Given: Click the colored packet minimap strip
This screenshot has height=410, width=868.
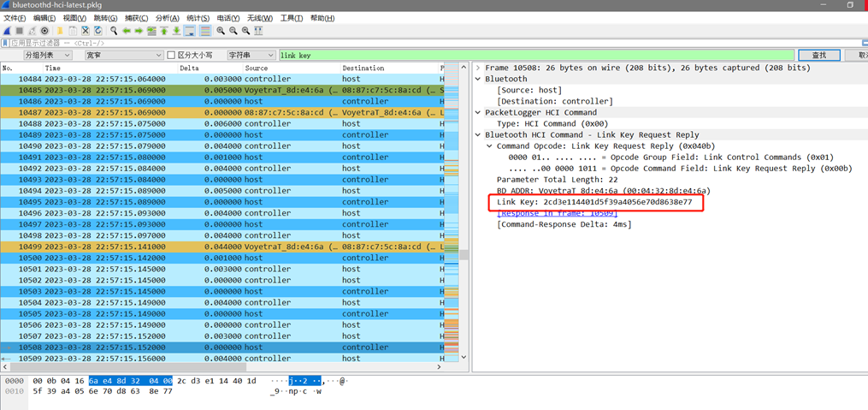Looking at the screenshot, I should coord(452,213).
